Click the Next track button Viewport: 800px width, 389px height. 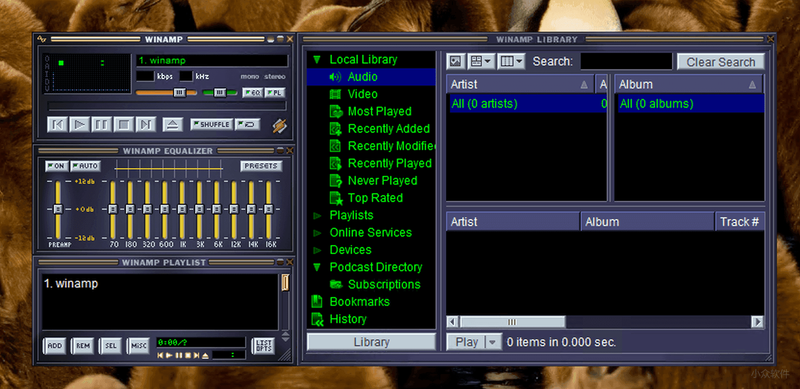coord(145,124)
